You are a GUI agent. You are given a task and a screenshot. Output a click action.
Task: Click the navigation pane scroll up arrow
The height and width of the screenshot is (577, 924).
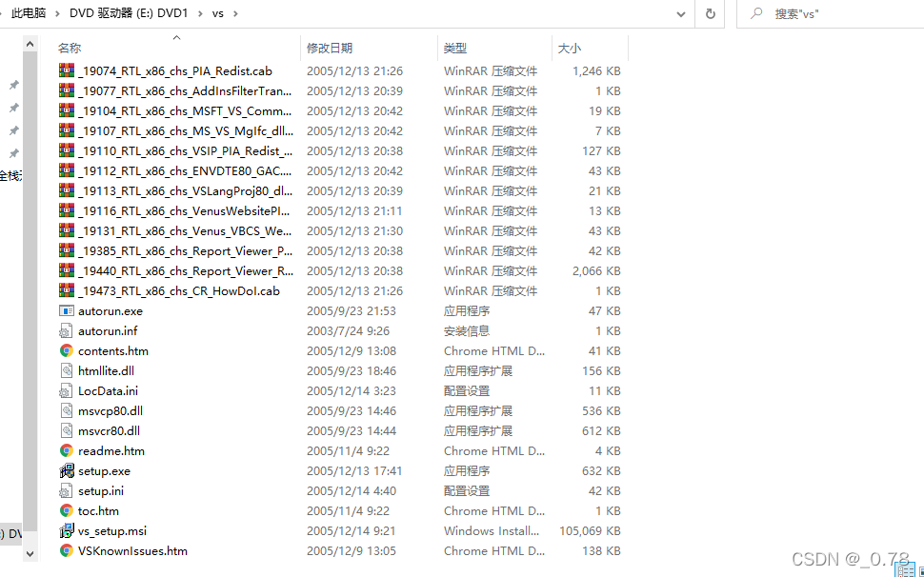pyautogui.click(x=30, y=44)
